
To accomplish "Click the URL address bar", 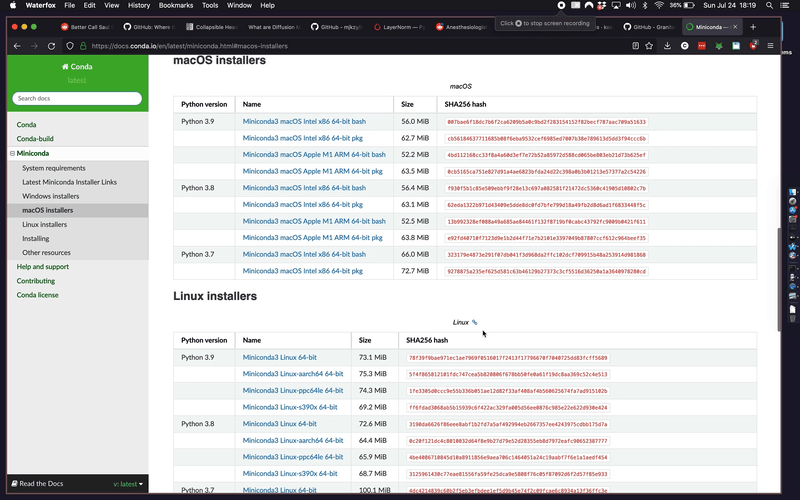I will tap(357, 46).
